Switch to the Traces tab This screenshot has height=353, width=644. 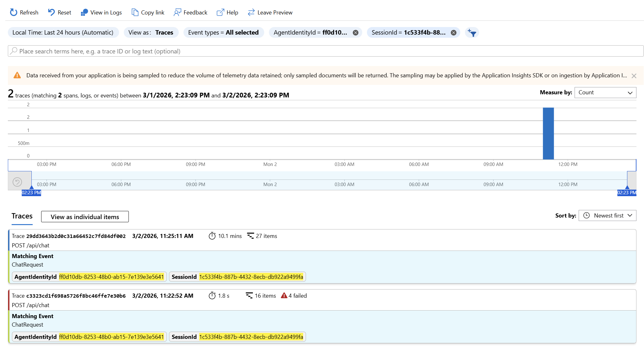[x=22, y=216]
